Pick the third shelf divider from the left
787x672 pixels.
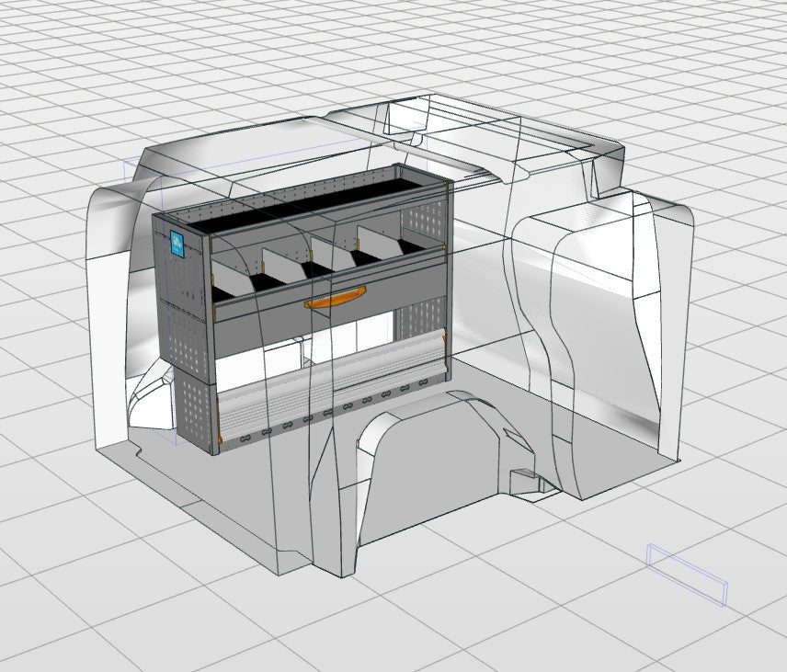[332, 251]
